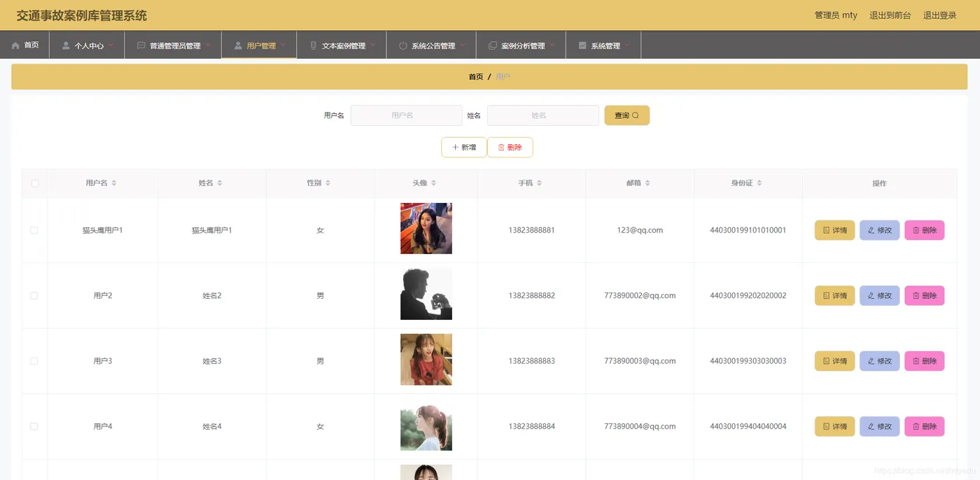The image size is (980, 480).
Task: Click the 新增 add button
Action: tap(464, 148)
